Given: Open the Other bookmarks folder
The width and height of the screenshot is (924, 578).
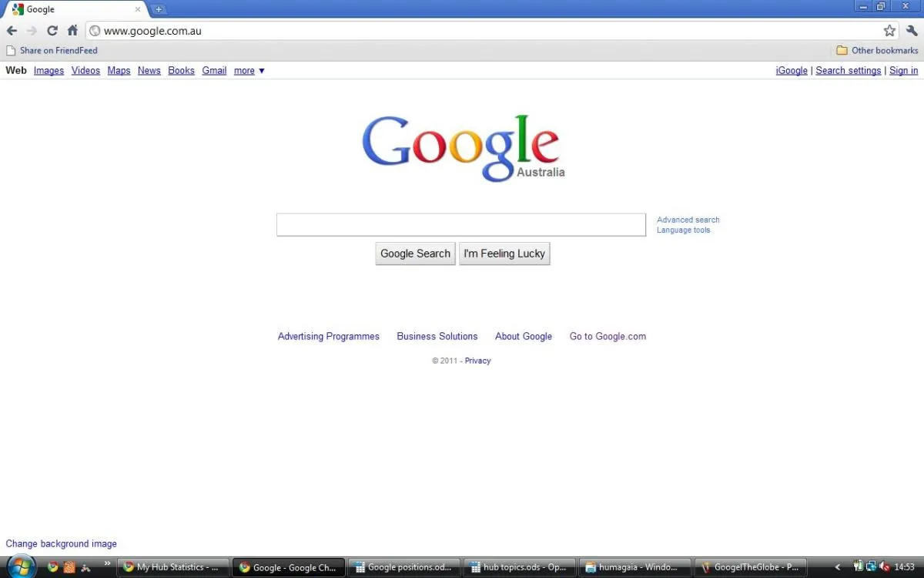Looking at the screenshot, I should 877,50.
